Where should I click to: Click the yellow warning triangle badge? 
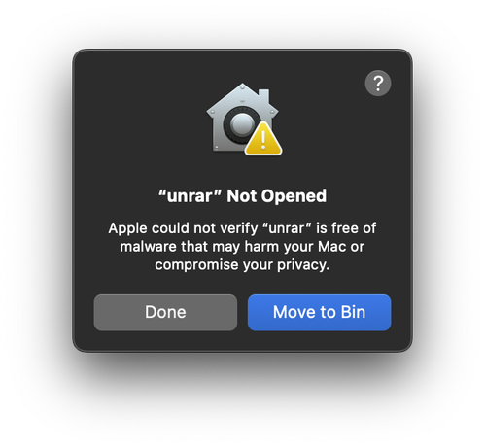263,139
